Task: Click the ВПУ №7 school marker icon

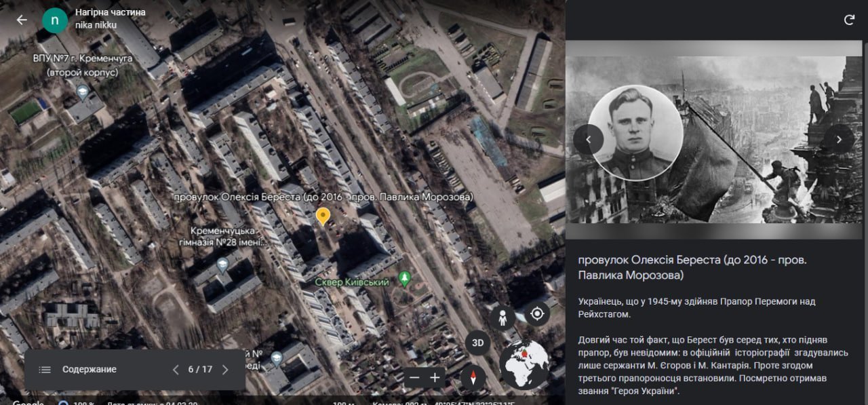Action: pyautogui.click(x=83, y=92)
